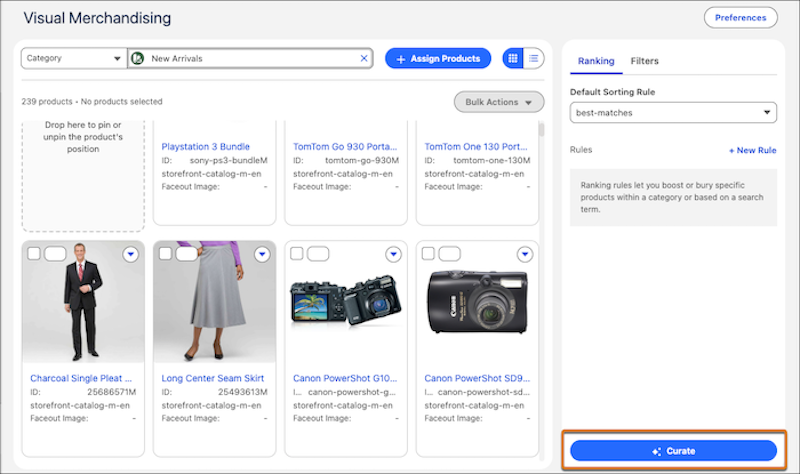Click the Assign Products button
The height and width of the screenshot is (474, 800).
point(438,59)
